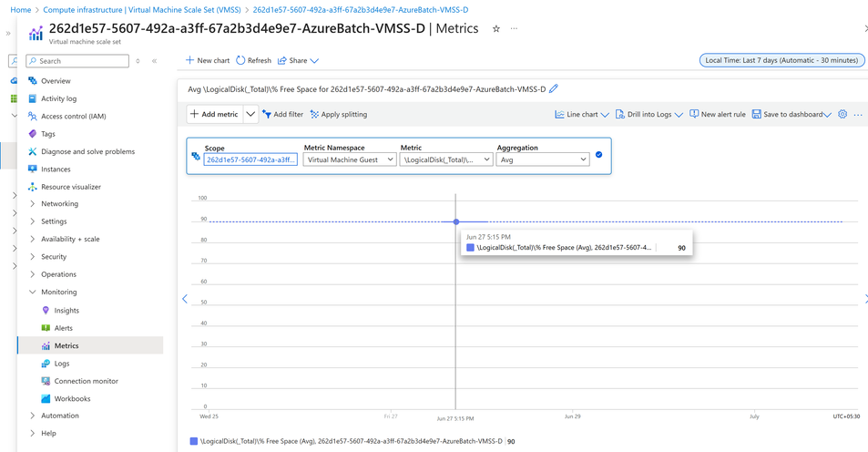This screenshot has width=868, height=452.
Task: Click the blue checkmark on the metric row
Action: point(598,155)
